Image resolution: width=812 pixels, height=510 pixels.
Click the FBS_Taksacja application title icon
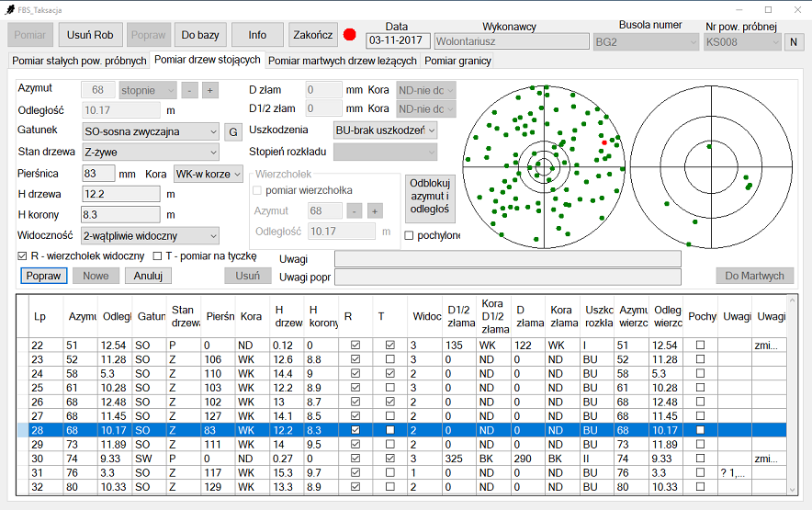[9, 7]
